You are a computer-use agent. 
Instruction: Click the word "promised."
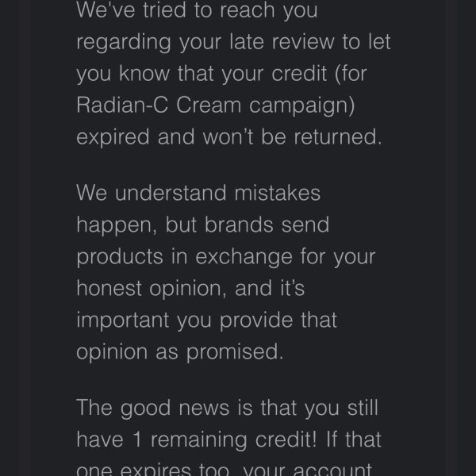pos(235,353)
